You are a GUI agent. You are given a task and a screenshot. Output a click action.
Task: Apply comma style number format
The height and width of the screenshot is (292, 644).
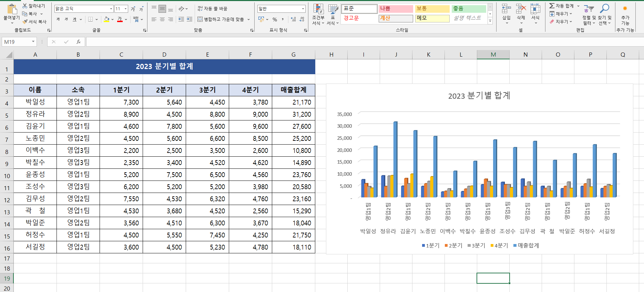[283, 19]
